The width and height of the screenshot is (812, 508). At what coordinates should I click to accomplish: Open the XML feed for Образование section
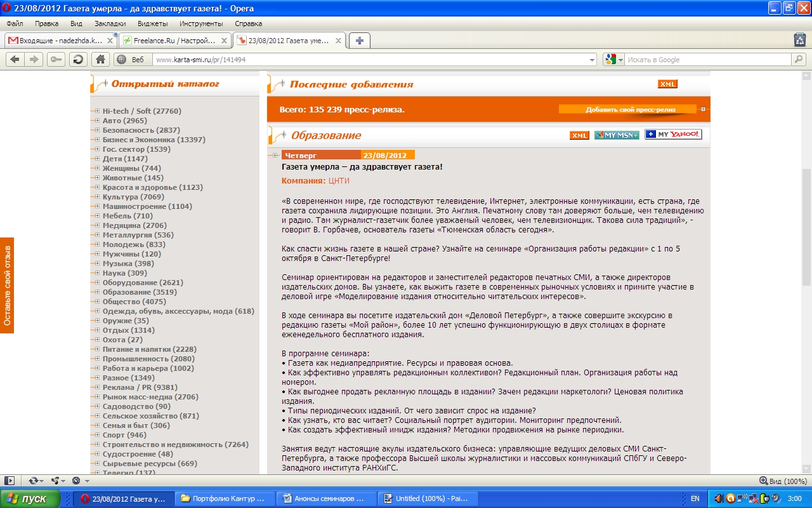tap(579, 135)
